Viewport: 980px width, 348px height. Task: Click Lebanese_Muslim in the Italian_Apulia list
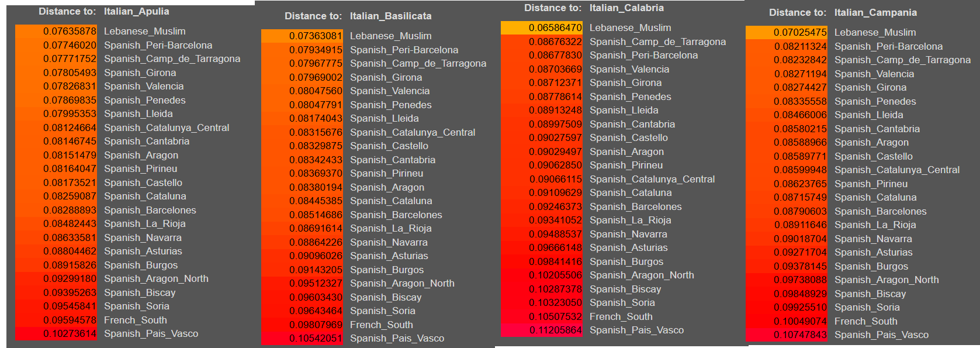144,32
